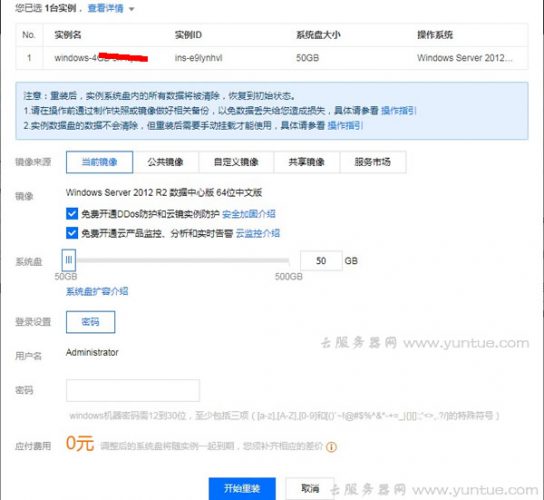Select the 密码 login setting button
544x500 pixels.
[91, 322]
